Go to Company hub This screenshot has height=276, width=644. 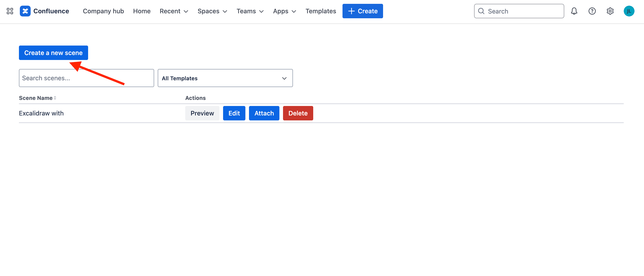click(x=103, y=11)
